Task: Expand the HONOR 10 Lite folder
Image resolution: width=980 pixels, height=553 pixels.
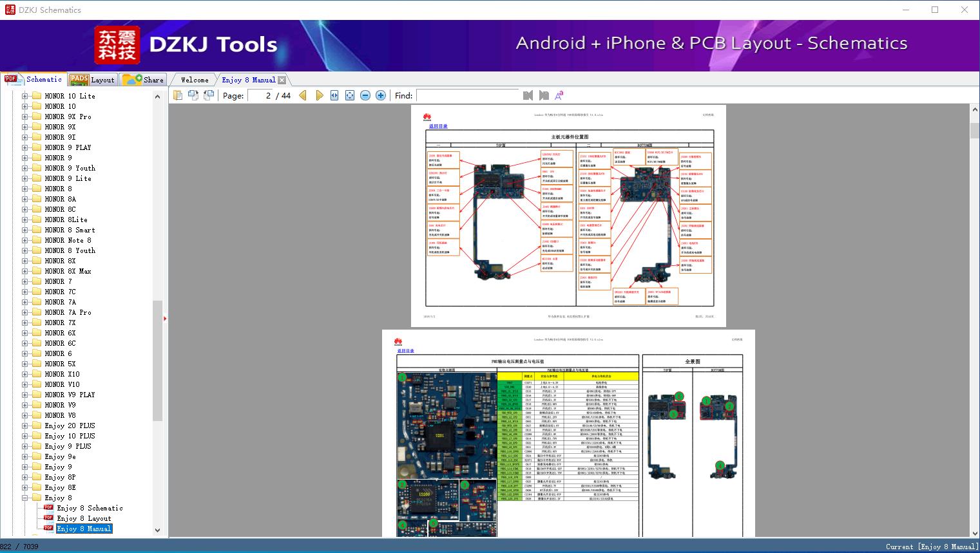Action: pos(25,96)
